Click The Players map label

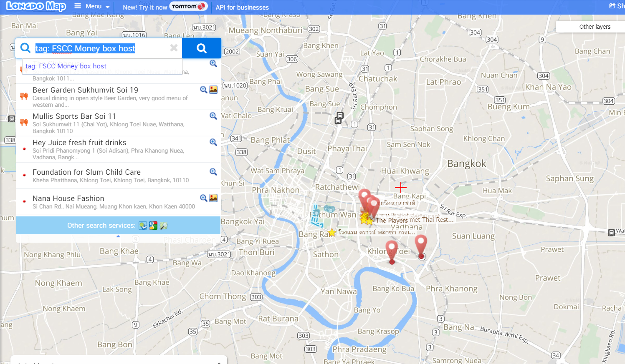[392, 220]
